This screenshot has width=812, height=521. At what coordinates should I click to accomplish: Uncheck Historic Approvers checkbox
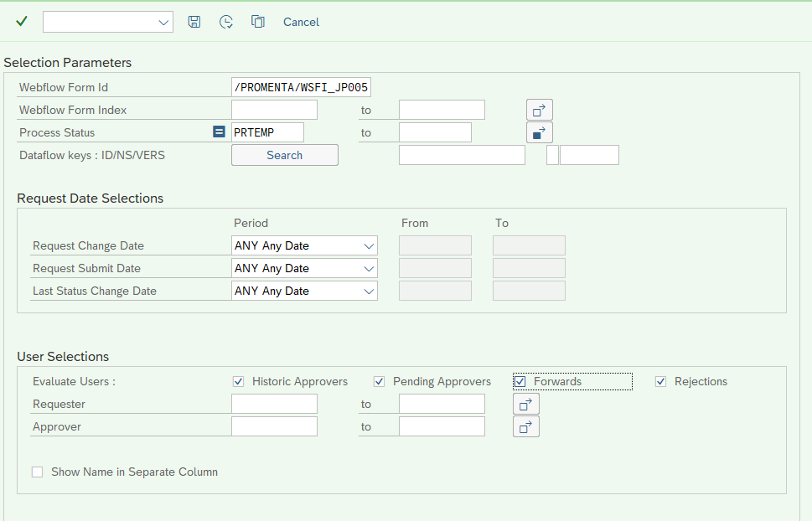(238, 382)
